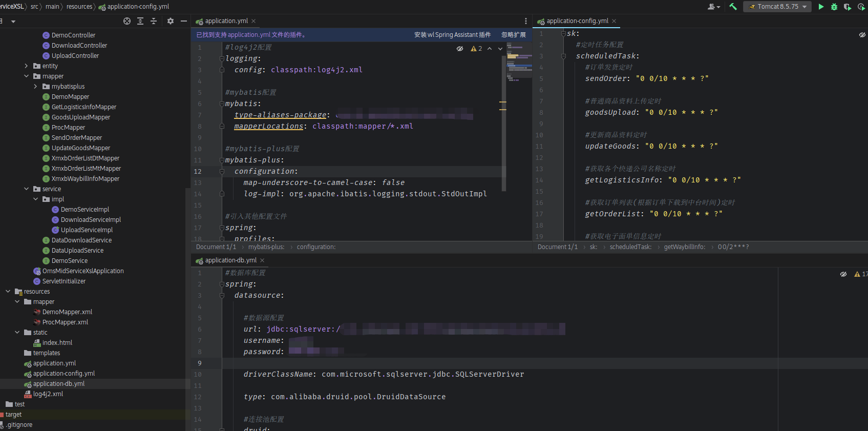Open .gitignore file
This screenshot has width=868, height=431.
click(19, 425)
